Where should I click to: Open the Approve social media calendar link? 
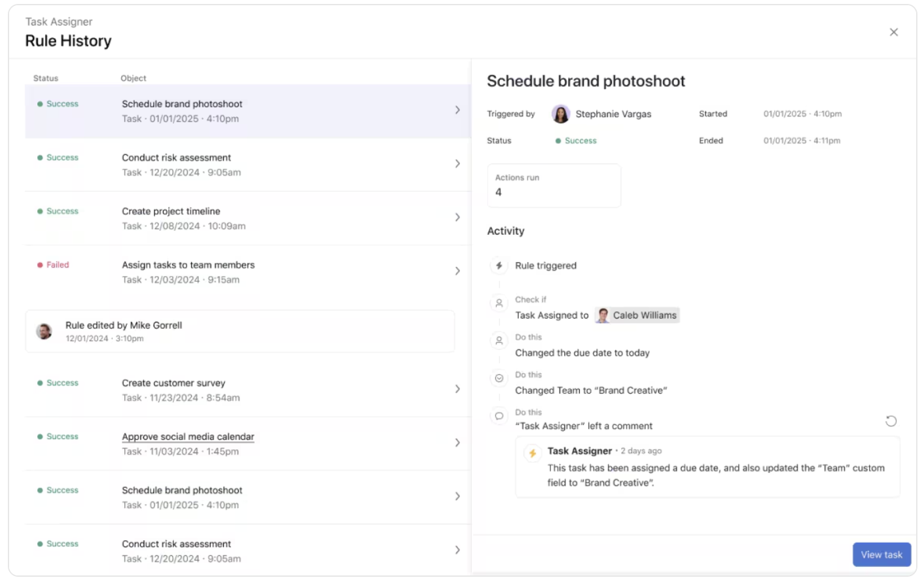coord(188,437)
